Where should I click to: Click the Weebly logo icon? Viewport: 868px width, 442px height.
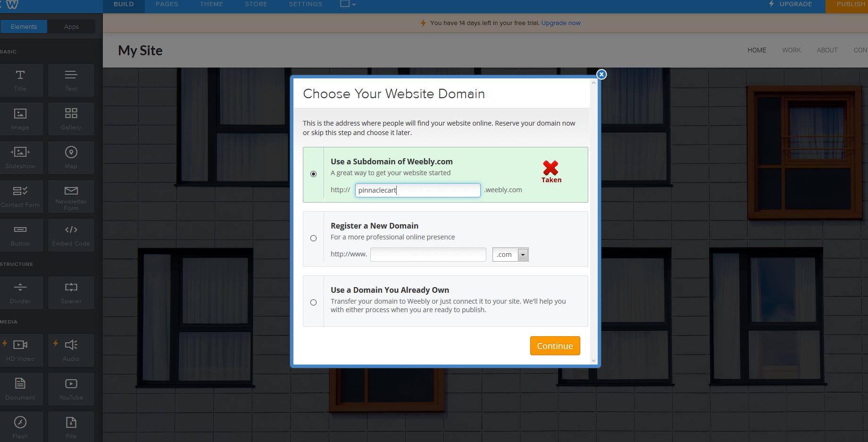coord(12,4)
